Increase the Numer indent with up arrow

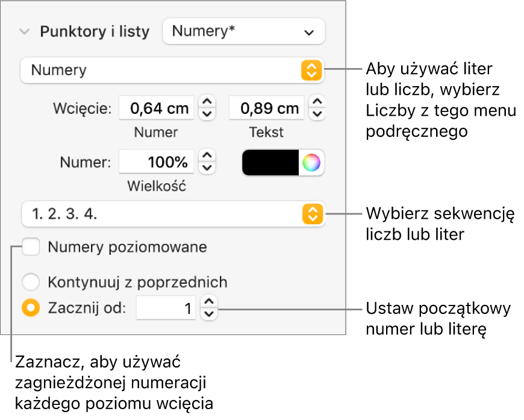pyautogui.click(x=207, y=102)
